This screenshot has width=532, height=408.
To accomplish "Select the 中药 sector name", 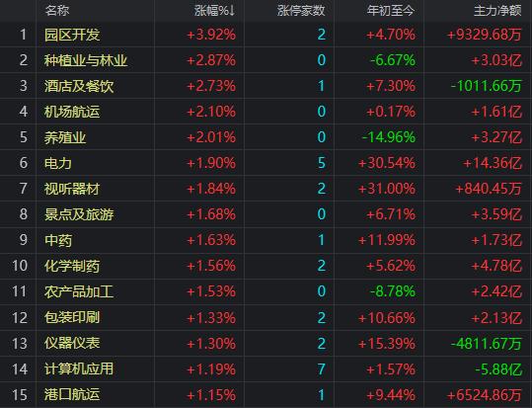I will pos(58,240).
